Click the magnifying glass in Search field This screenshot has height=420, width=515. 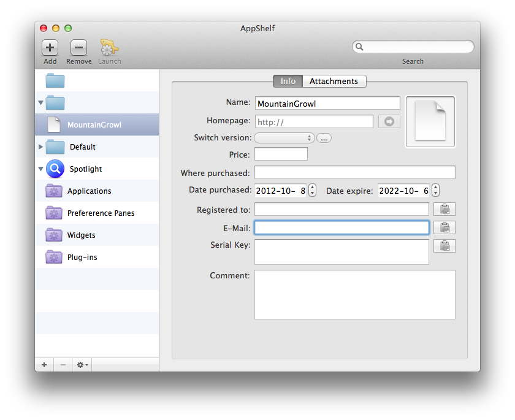[x=359, y=47]
